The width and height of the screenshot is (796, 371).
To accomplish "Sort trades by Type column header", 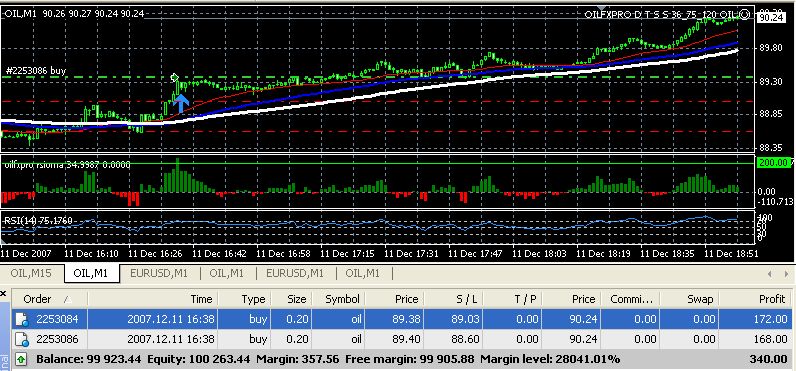I will pyautogui.click(x=244, y=299).
